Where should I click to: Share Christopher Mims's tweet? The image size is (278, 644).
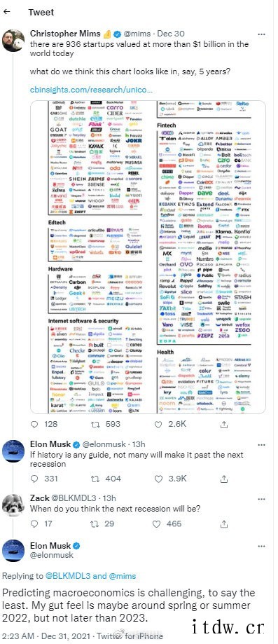[224, 424]
